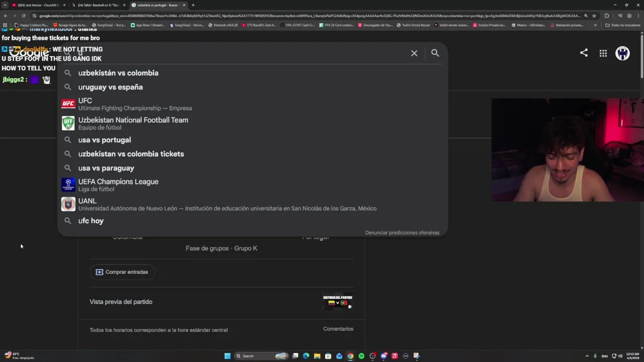644x362 pixels.
Task: Select the colombia vs portugal tab
Action: pos(158,5)
